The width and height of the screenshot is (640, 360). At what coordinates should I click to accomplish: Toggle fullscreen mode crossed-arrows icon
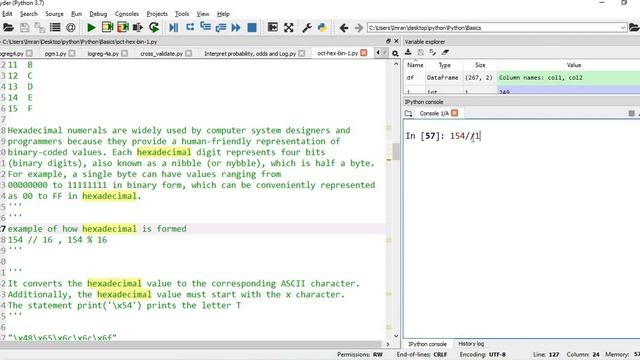pyautogui.click(x=289, y=28)
